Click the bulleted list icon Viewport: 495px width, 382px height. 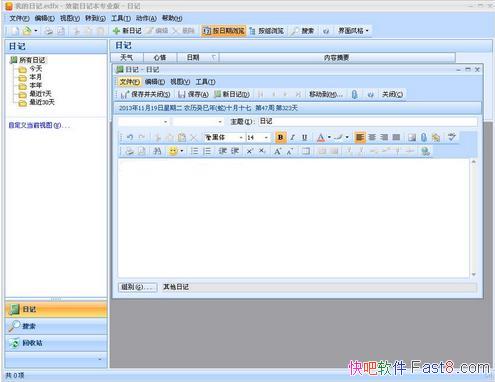(x=194, y=151)
